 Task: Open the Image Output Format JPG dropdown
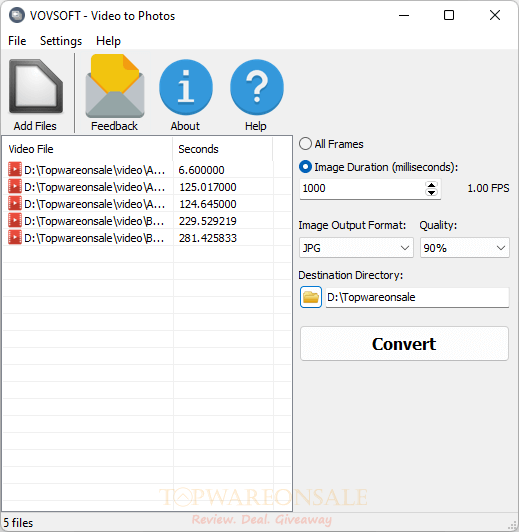coord(356,248)
